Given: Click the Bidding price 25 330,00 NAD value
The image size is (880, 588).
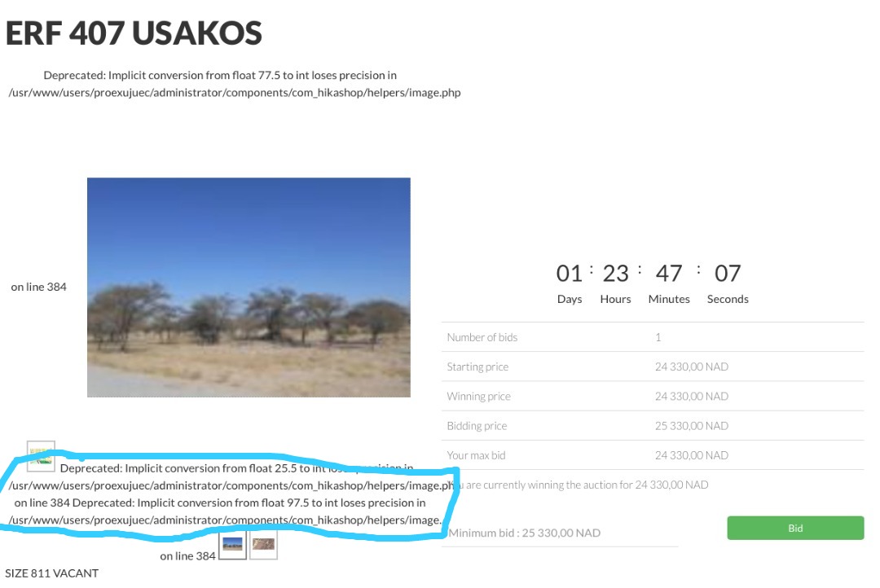Looking at the screenshot, I should point(692,426).
